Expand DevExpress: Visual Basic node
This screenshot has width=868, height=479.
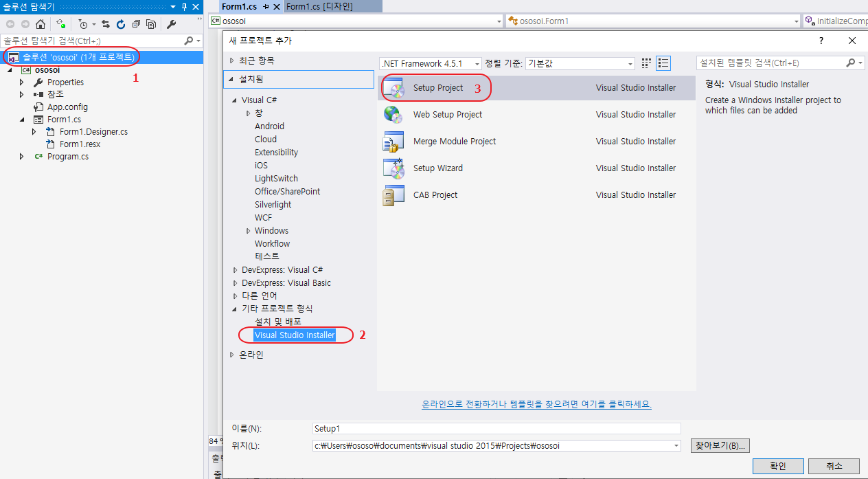(x=236, y=283)
